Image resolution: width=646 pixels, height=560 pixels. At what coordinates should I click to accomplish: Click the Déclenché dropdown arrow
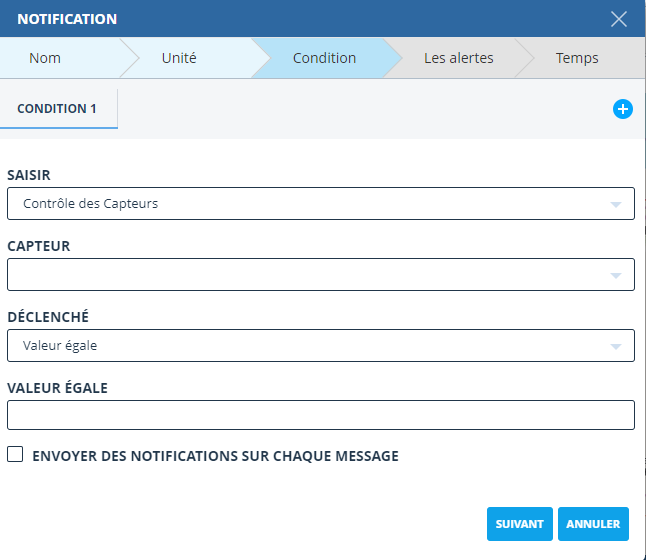(x=615, y=346)
